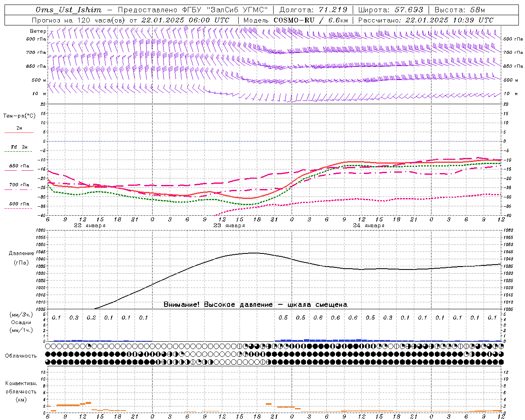Click the 24 января date label
The width and height of the screenshot is (525, 420).
pos(368,226)
